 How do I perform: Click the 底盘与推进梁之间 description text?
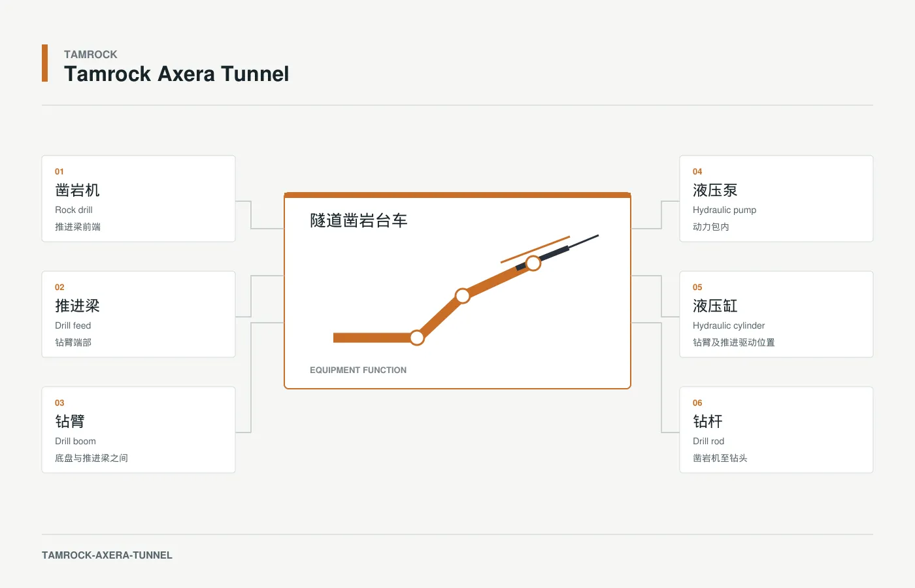tap(91, 458)
